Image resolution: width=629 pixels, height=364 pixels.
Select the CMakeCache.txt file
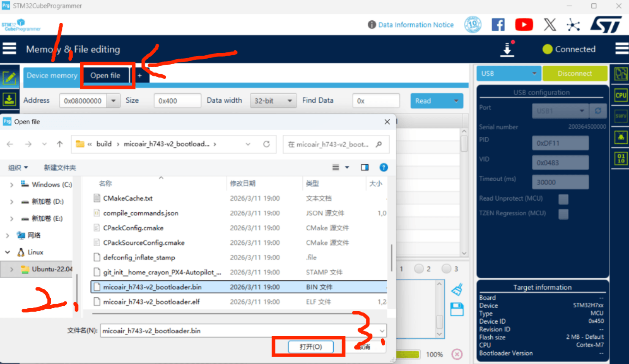pyautogui.click(x=239, y=198)
